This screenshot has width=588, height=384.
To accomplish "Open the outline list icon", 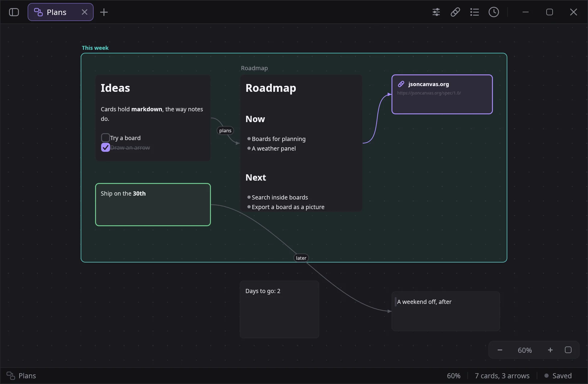I will [x=475, y=12].
